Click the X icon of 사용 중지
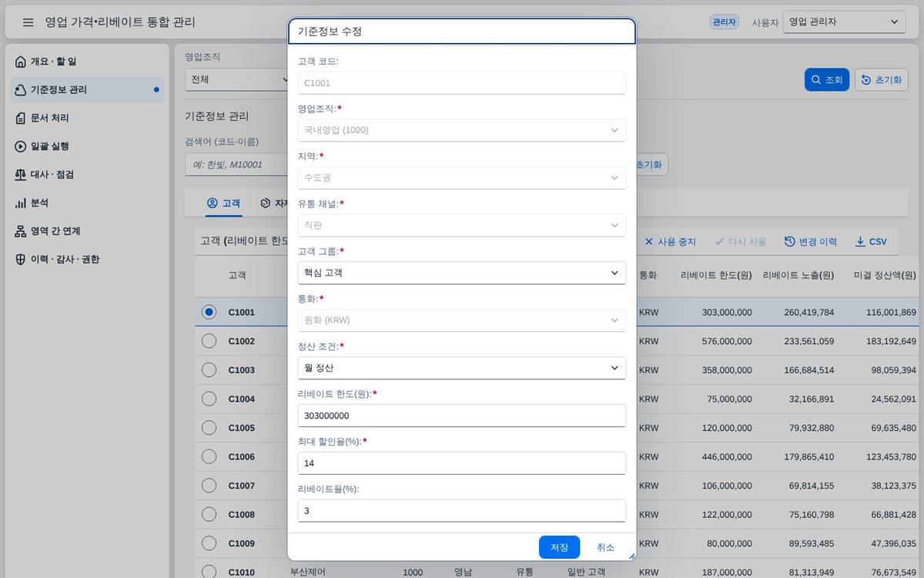Image resolution: width=924 pixels, height=578 pixels. [x=649, y=242]
